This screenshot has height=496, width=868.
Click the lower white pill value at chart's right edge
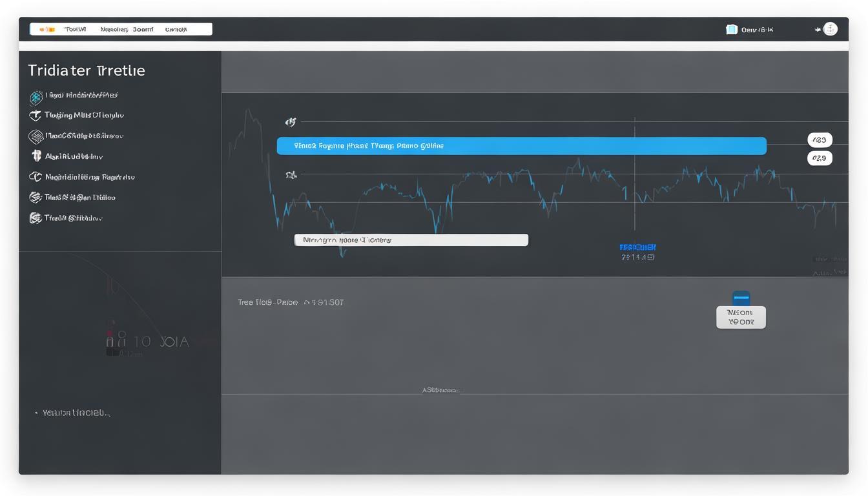(820, 158)
